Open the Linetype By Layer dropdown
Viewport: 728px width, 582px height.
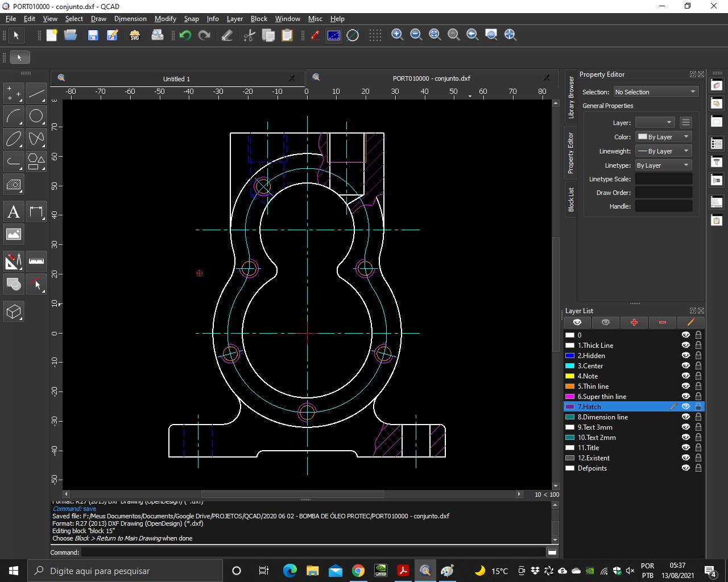pyautogui.click(x=663, y=165)
